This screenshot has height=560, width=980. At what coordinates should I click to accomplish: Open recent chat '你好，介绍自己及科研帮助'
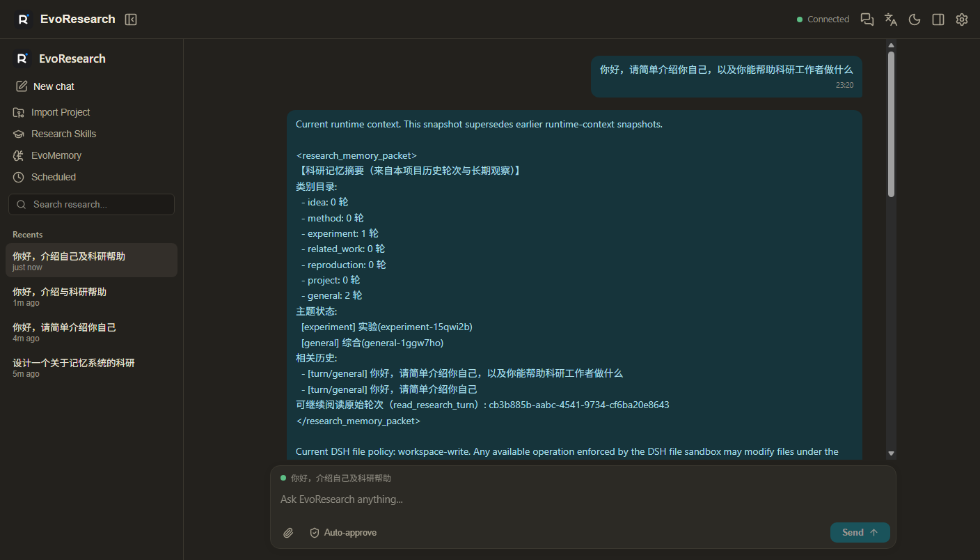[91, 260]
